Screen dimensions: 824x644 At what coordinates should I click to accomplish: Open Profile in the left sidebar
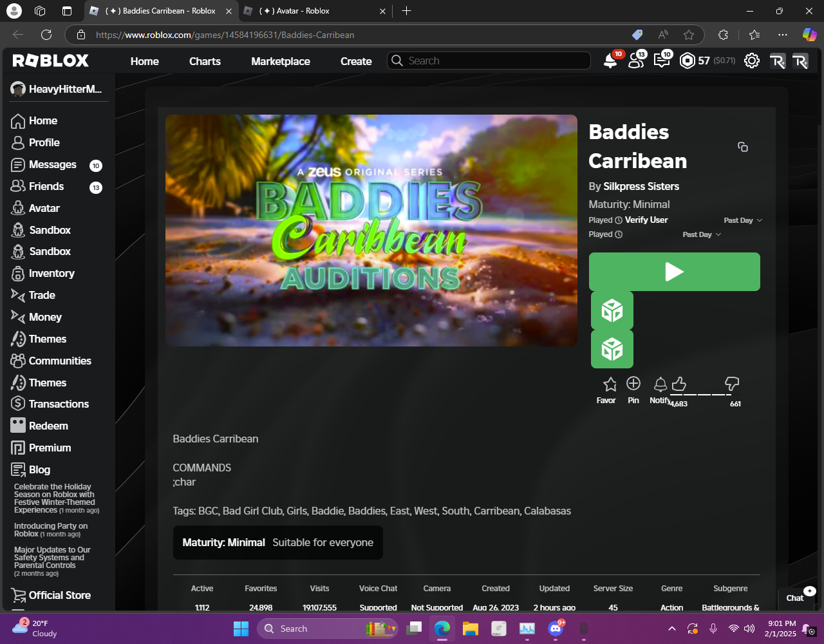[35, 142]
